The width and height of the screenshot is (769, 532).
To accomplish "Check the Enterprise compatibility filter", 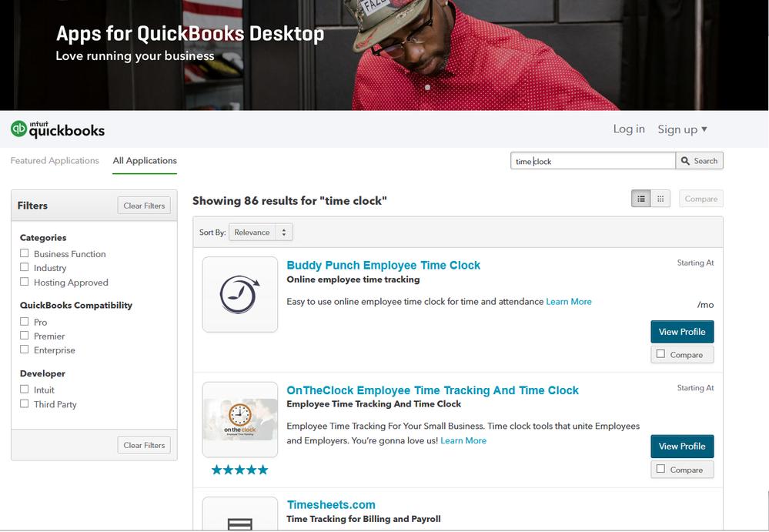I will (x=24, y=350).
